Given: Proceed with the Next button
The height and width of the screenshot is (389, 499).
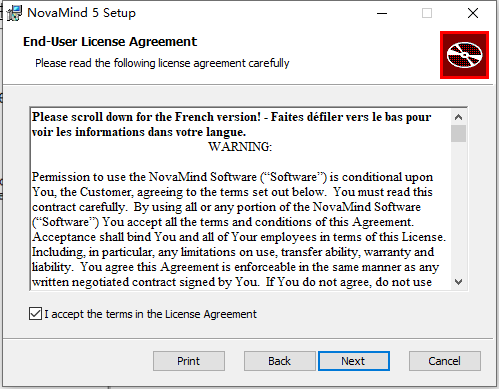Looking at the screenshot, I should (x=354, y=361).
